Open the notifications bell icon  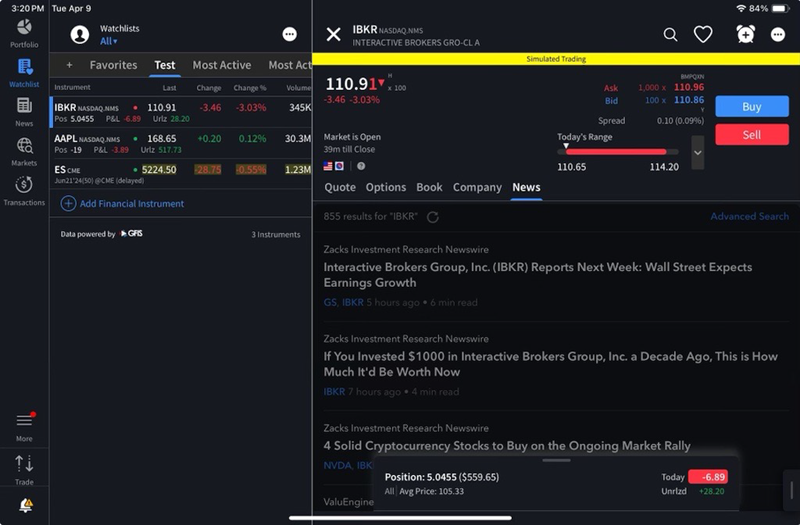pos(25,506)
